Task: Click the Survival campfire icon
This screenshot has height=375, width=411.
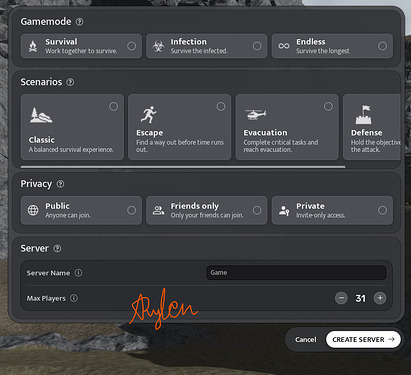Action: 33,46
